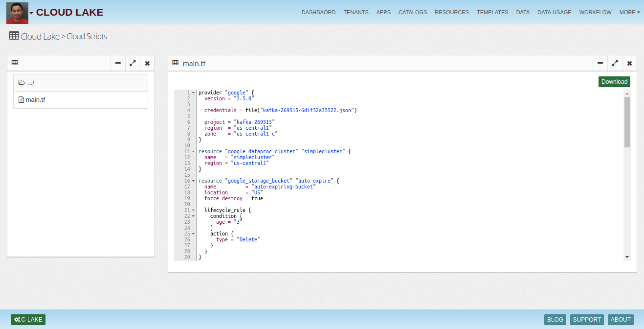Minimize the main.tf editor panel
The image size is (644, 329).
coord(600,63)
